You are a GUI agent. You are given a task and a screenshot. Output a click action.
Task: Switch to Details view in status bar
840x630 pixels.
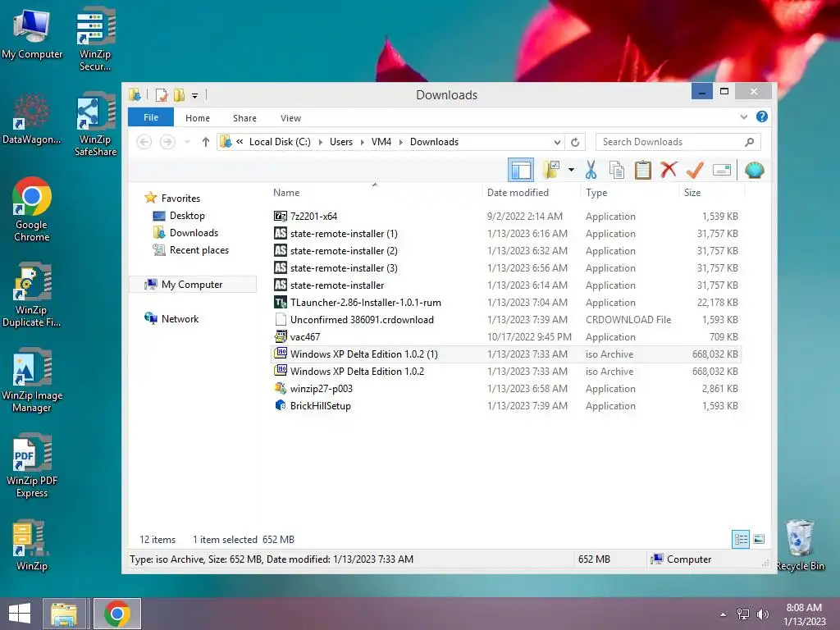click(x=741, y=539)
